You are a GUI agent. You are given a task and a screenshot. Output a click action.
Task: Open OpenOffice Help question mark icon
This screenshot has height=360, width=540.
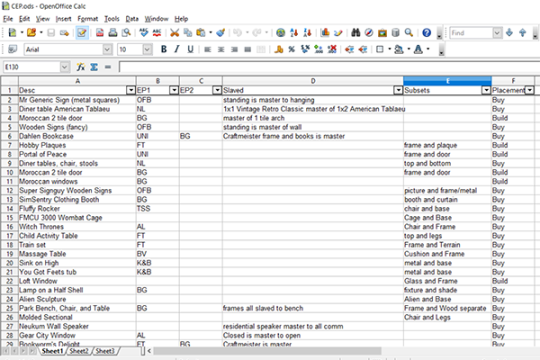426,33
